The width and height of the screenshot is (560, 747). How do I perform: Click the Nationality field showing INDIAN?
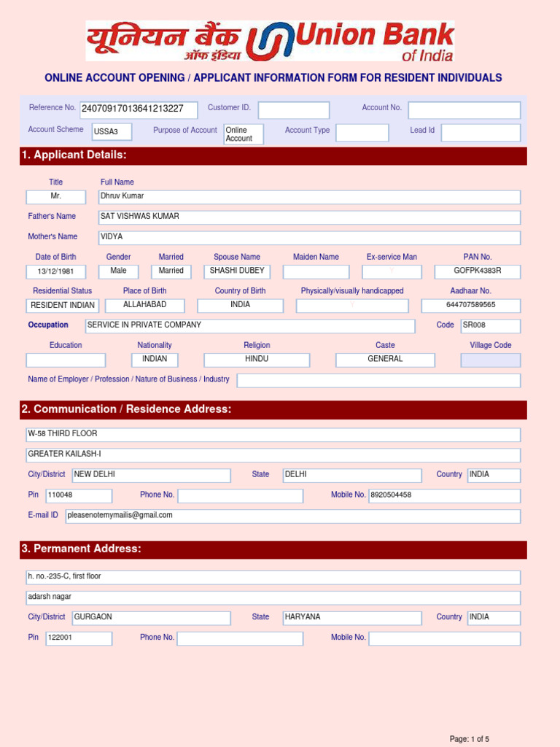(x=155, y=360)
